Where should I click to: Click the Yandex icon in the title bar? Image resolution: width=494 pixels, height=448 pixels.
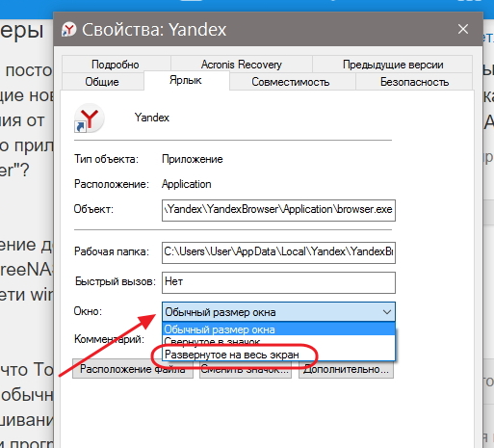pyautogui.click(x=68, y=30)
